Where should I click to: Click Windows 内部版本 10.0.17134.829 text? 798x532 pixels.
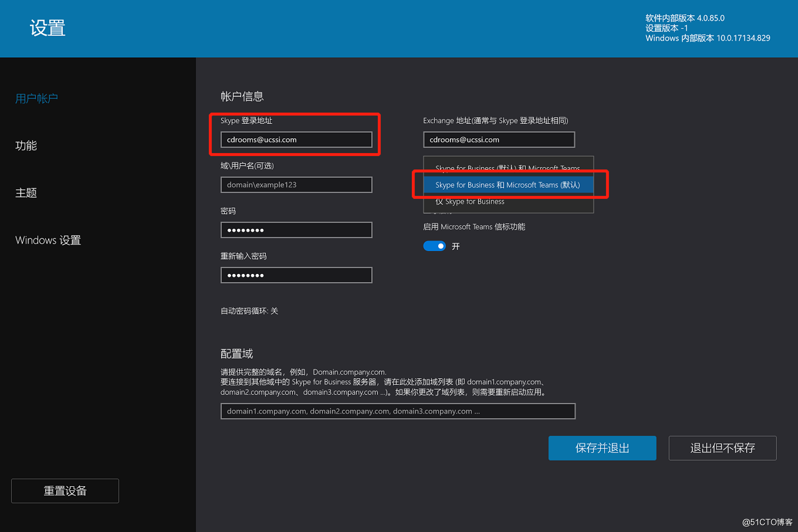(708, 38)
